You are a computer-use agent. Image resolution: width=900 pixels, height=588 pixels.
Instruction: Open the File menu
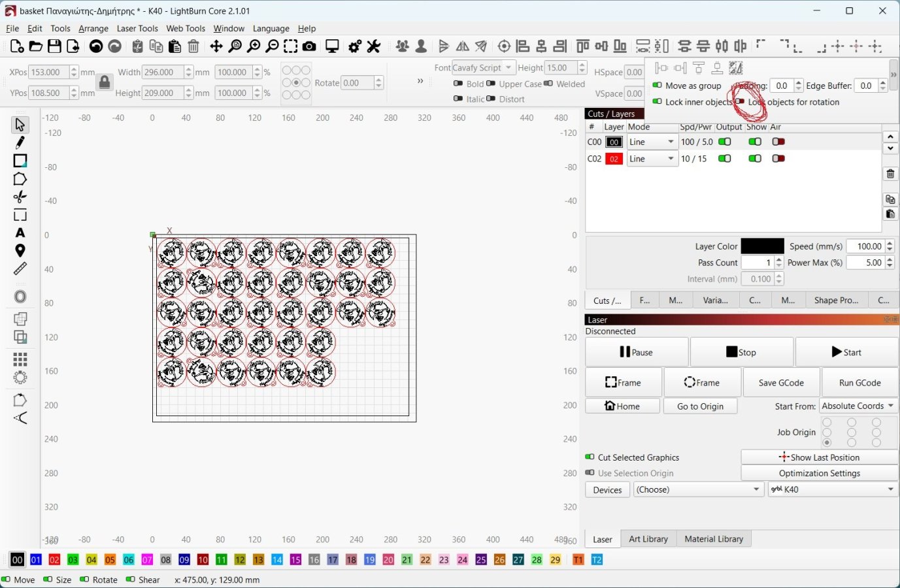click(12, 28)
